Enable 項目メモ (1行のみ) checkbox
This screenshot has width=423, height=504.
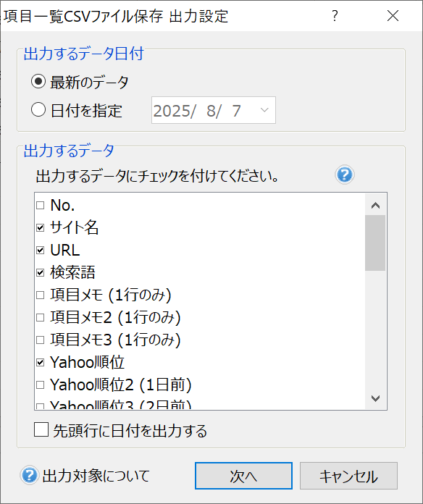pyautogui.click(x=40, y=295)
